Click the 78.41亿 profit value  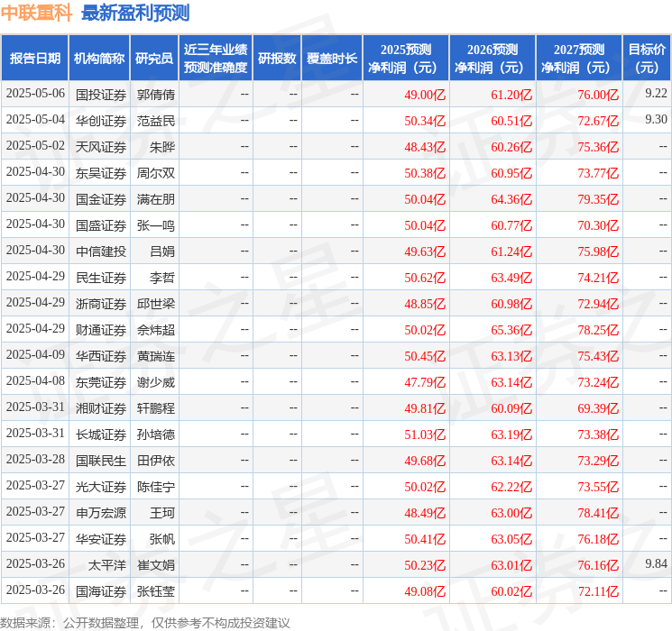click(x=598, y=513)
